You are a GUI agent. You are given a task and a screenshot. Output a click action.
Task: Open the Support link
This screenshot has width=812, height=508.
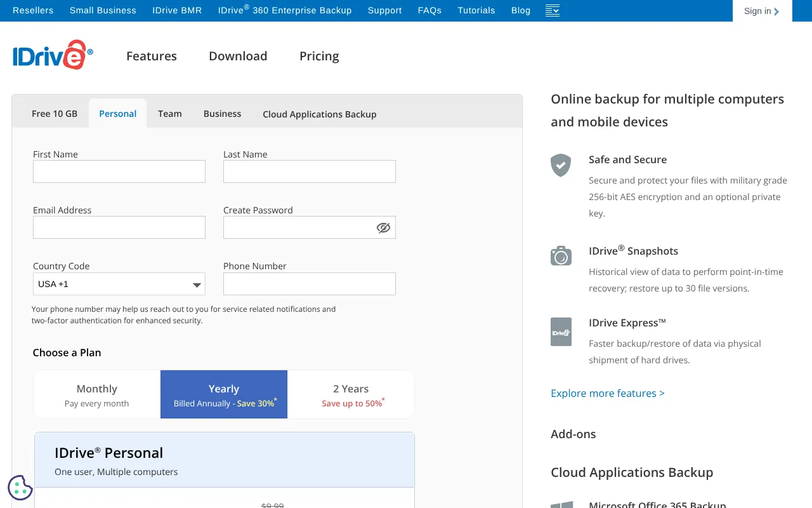(385, 10)
